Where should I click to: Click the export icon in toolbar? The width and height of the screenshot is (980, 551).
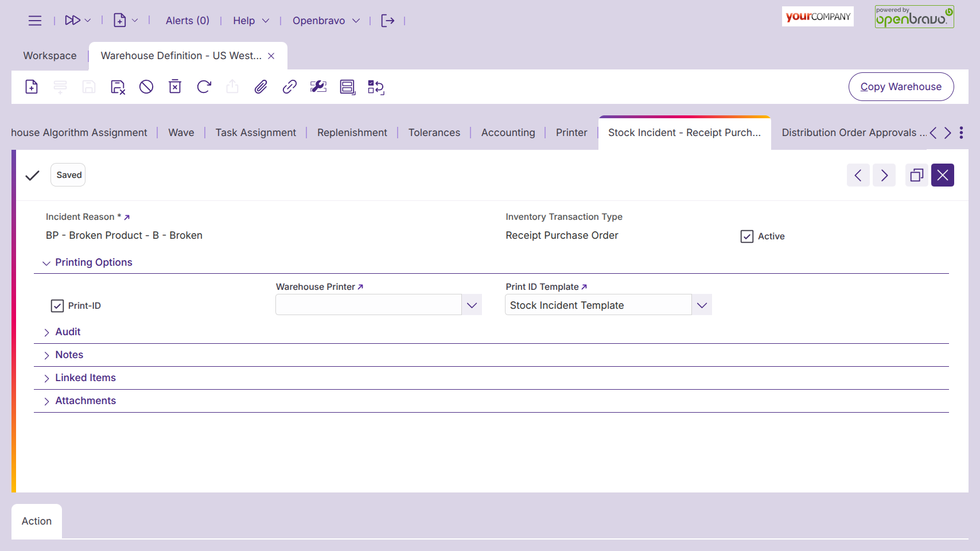tap(232, 87)
